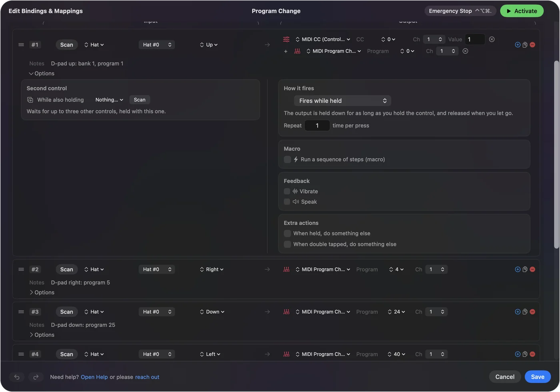Click the MIDI CC sliders icon in binding #1
The height and width of the screenshot is (392, 560).
coord(286,39)
